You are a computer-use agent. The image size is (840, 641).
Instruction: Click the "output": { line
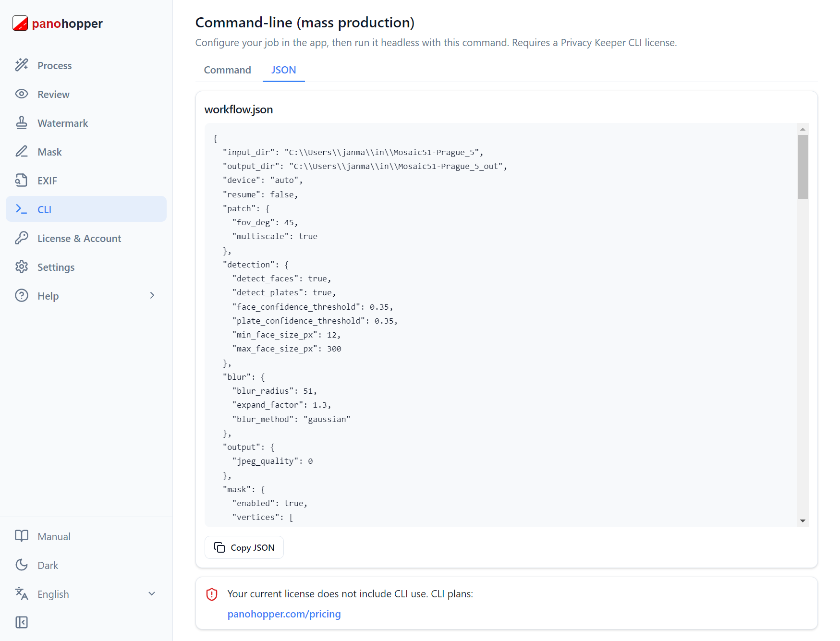[x=249, y=447]
